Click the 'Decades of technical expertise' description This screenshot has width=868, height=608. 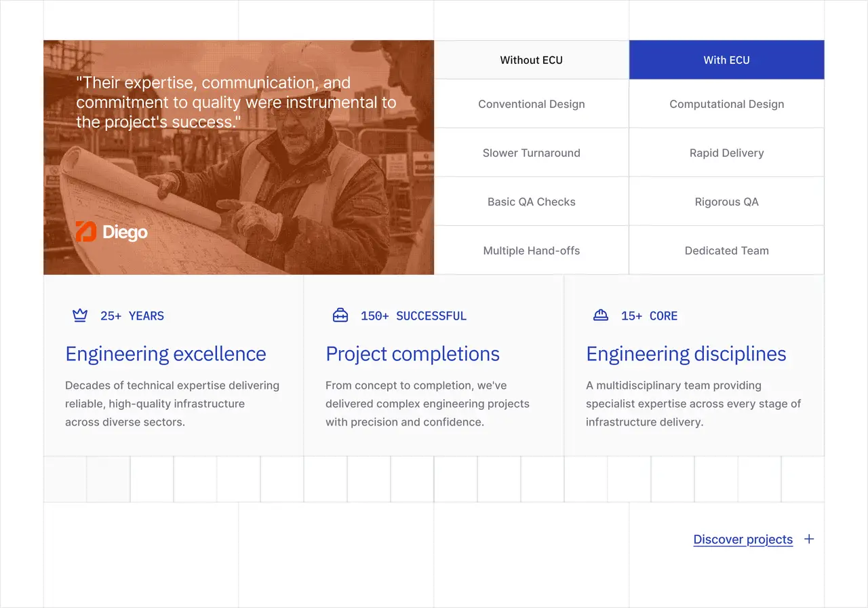pos(172,404)
